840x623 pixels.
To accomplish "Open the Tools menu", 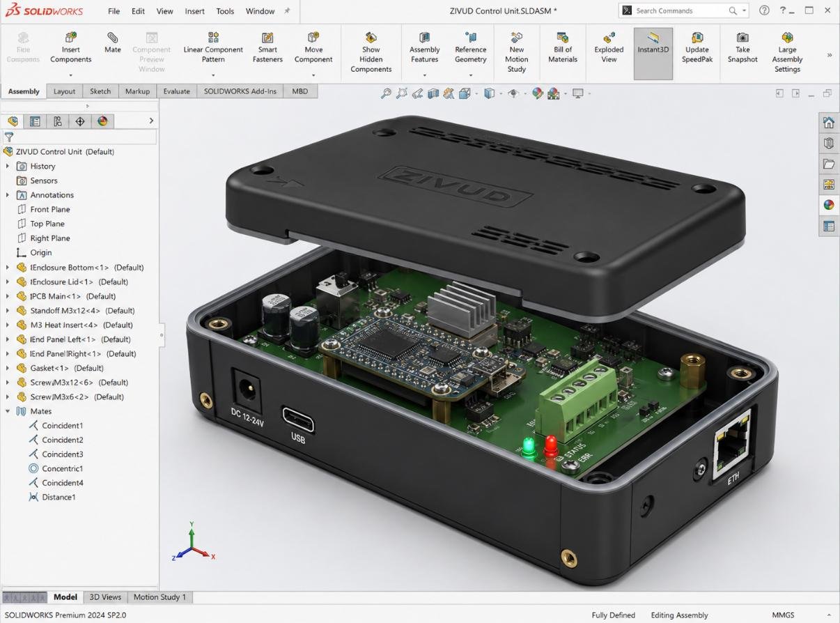I will pos(225,11).
